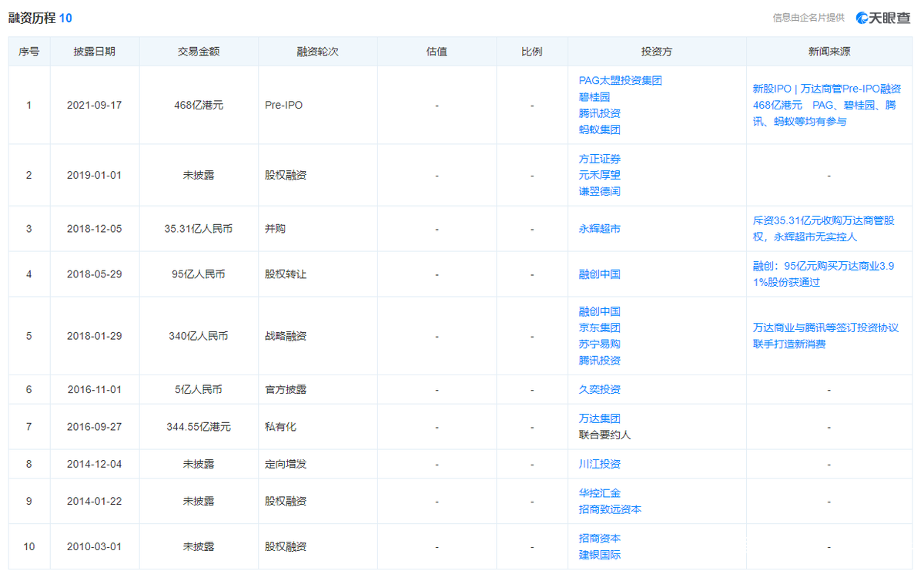The height and width of the screenshot is (571, 924).
Task: Open investor 元禾厚望
Action: (x=600, y=175)
